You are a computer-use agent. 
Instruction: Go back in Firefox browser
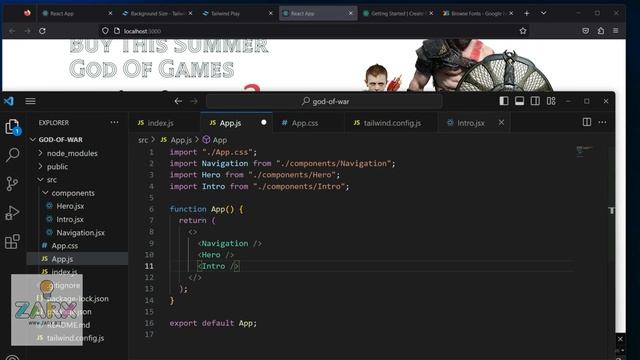12,31
